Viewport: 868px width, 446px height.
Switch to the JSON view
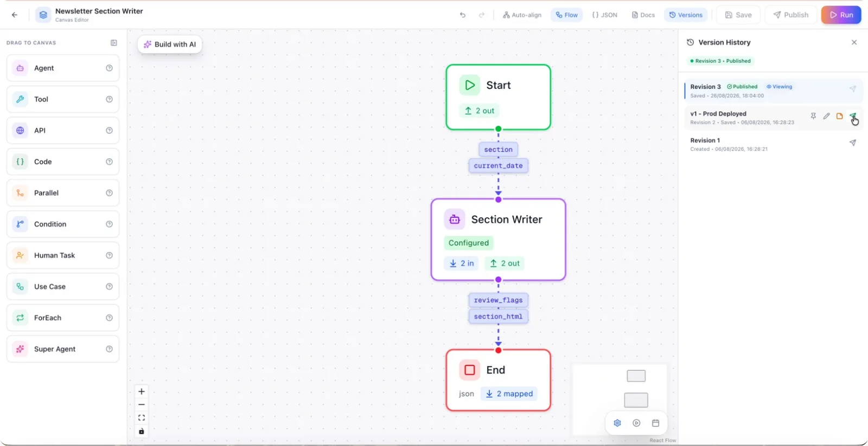[x=604, y=15]
